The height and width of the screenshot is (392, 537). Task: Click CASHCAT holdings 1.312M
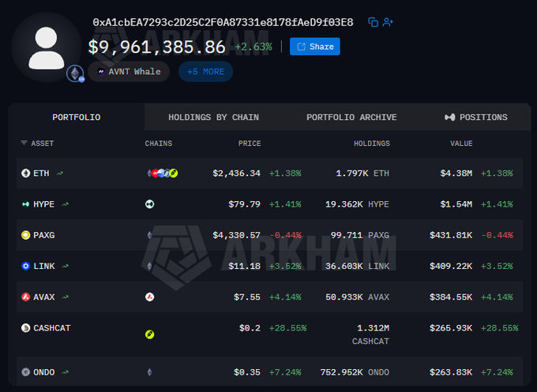373,328
